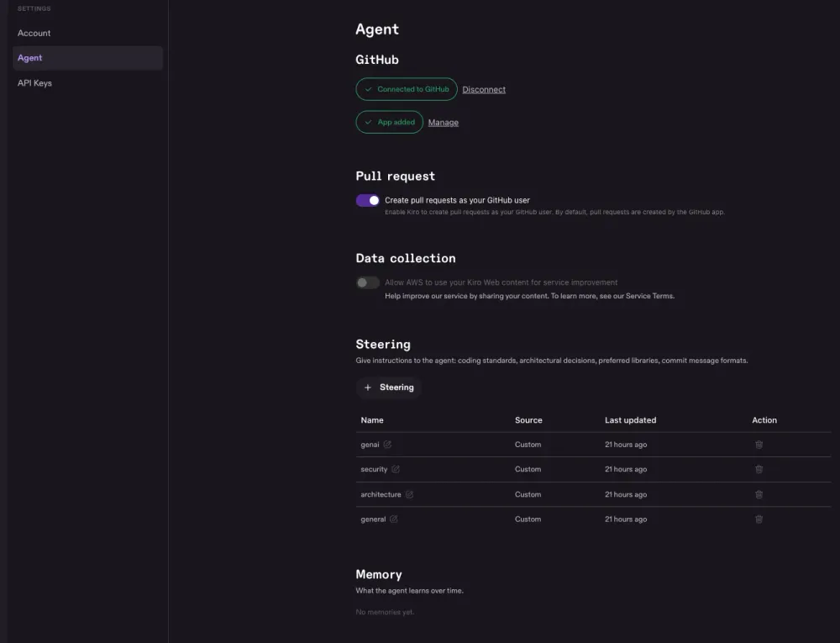This screenshot has height=643, width=840.
Task: Click architecture name in steering table
Action: click(x=381, y=494)
